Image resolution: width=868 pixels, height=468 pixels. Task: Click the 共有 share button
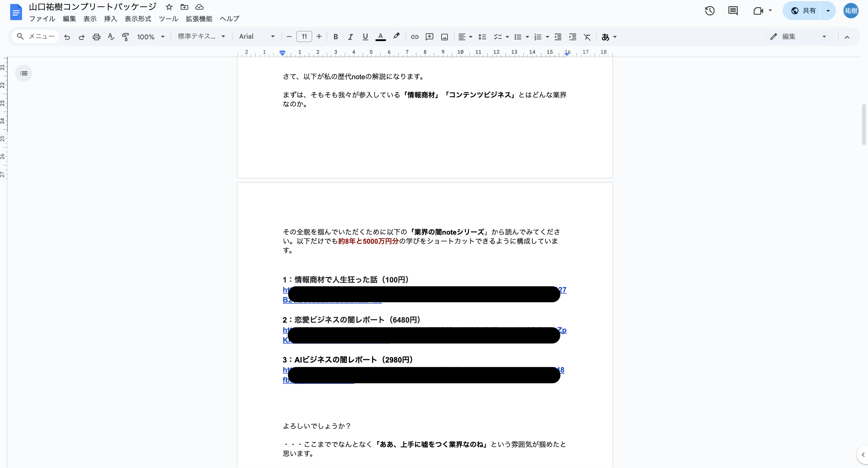[804, 11]
